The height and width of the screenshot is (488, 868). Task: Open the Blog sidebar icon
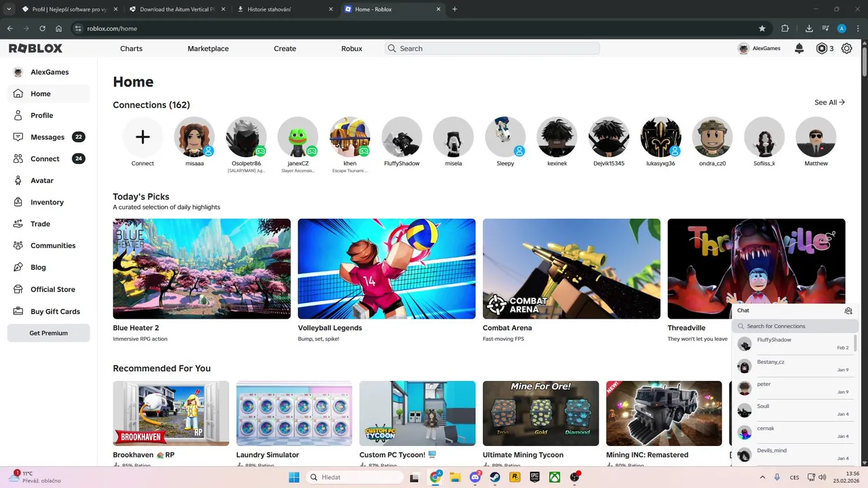point(18,267)
